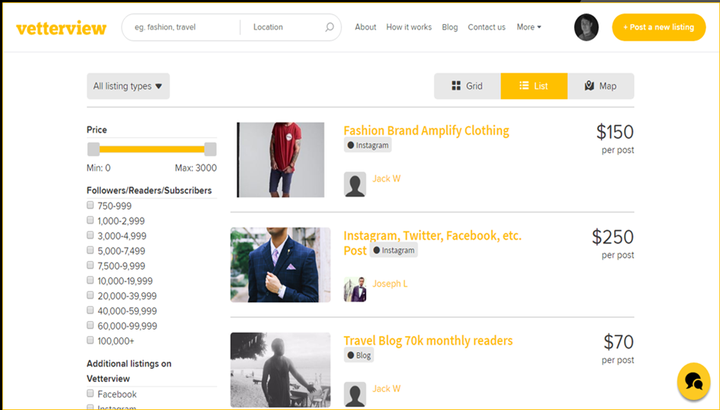Open Jack W profile on Travel Blog listing
The height and width of the screenshot is (410, 720).
pyautogui.click(x=386, y=388)
